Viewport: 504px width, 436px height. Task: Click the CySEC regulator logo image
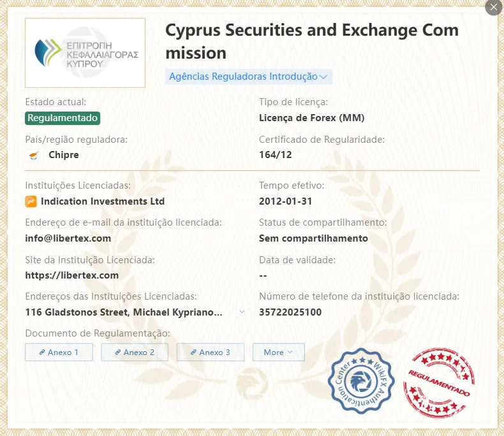[85, 53]
